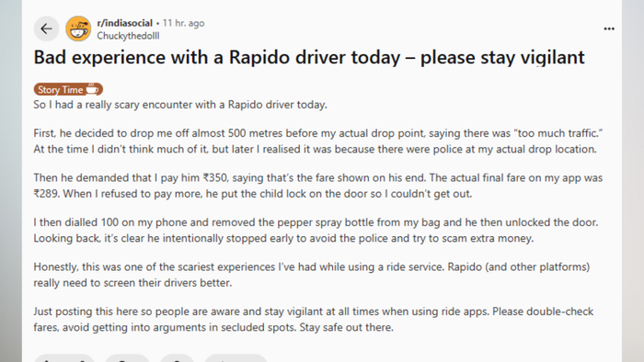Screen dimensions: 644x362
Task: Visit the r/indiasocial subreddit link
Action: click(125, 23)
